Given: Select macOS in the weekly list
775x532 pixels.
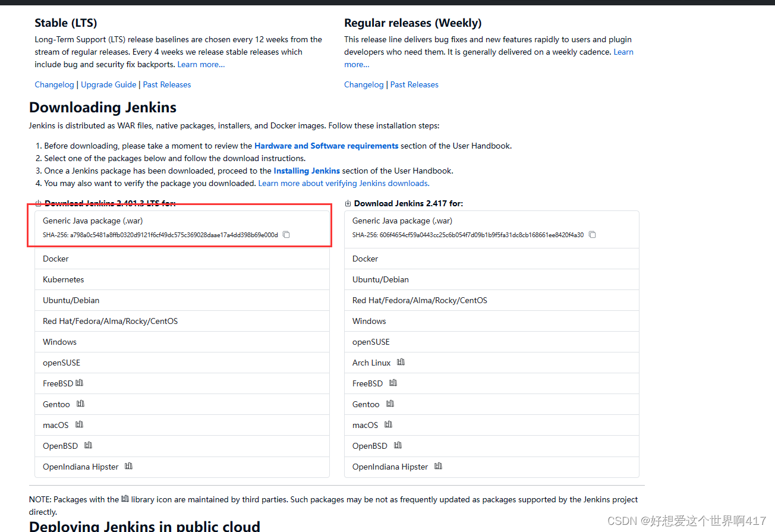Looking at the screenshot, I should [x=492, y=425].
